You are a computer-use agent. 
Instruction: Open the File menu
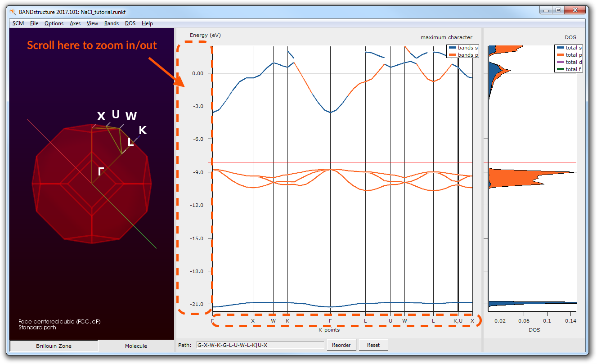(x=34, y=23)
